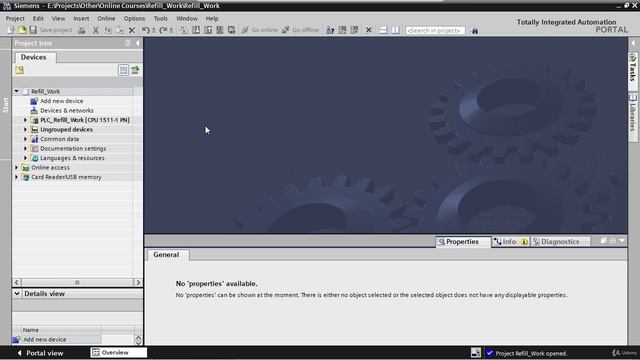Image resolution: width=640 pixels, height=360 pixels.
Task: Click the Stop CPU icon
Action: click(x=354, y=30)
